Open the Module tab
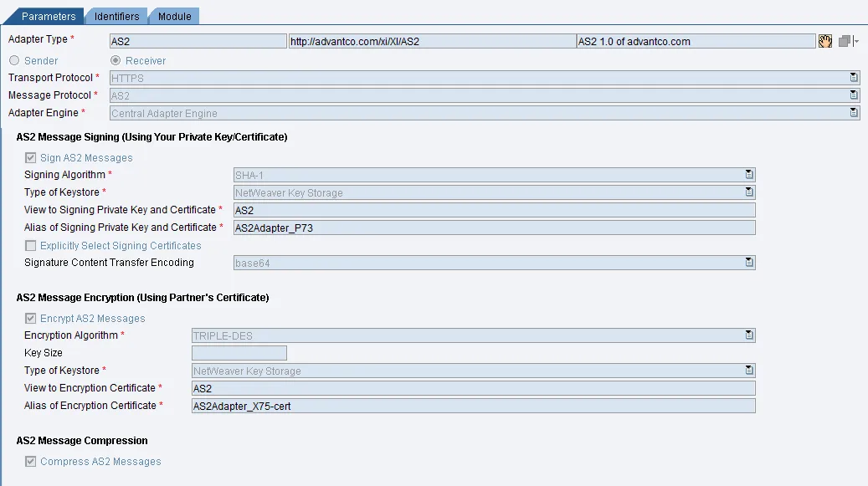The height and width of the screenshot is (486, 868). tap(174, 17)
